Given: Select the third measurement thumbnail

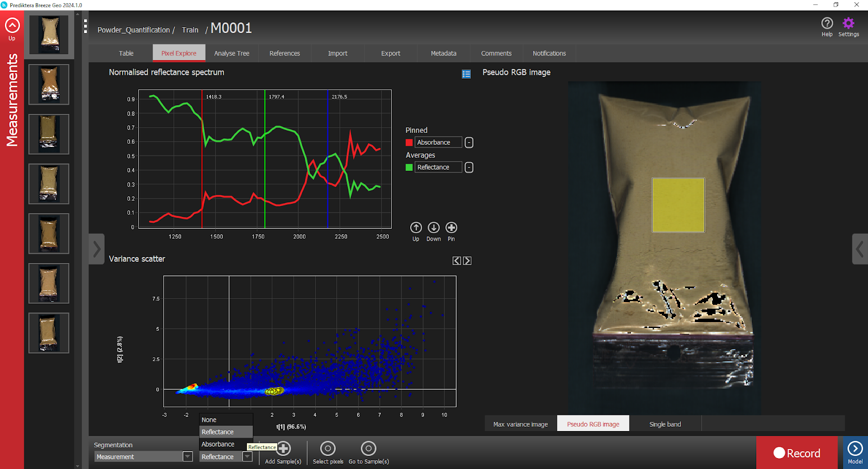Looking at the screenshot, I should tap(49, 134).
